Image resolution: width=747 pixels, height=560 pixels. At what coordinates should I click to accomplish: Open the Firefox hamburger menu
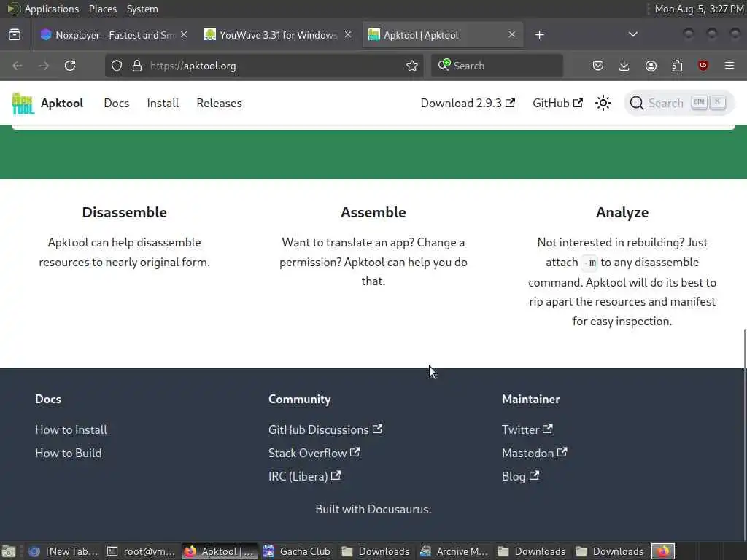[729, 66]
